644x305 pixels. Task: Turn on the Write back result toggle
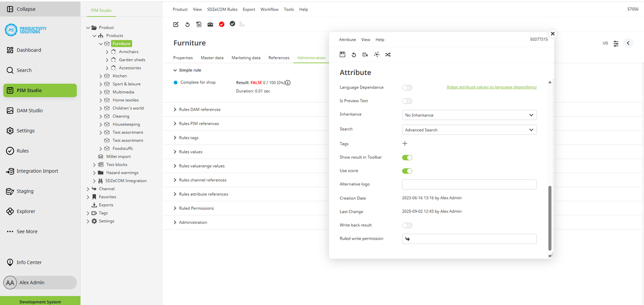point(407,225)
